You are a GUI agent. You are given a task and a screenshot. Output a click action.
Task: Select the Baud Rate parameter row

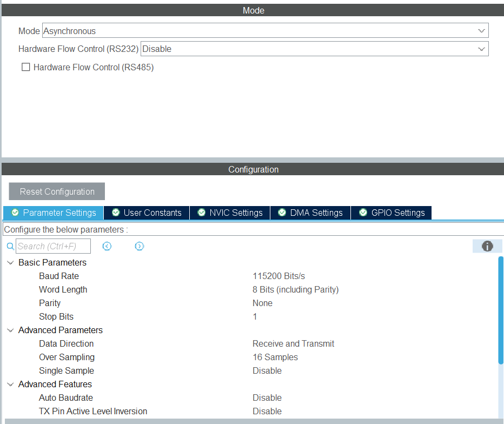tap(59, 276)
